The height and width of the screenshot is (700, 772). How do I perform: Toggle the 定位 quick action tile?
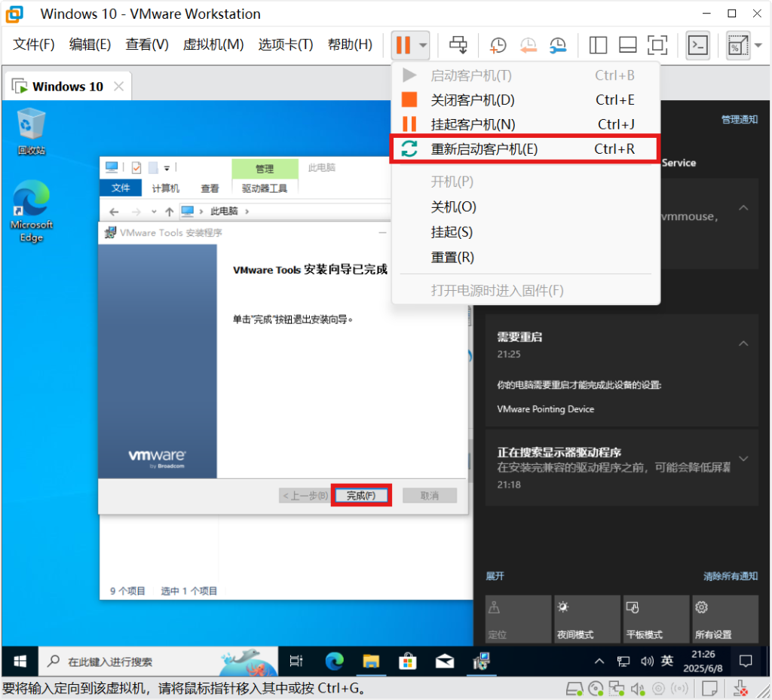click(x=518, y=619)
